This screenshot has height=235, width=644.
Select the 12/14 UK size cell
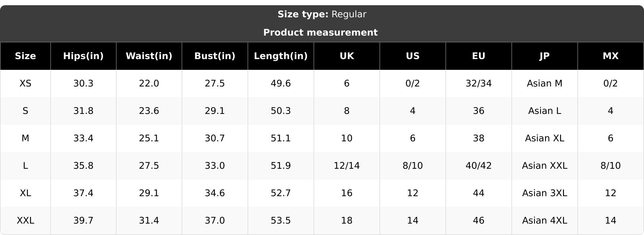click(347, 166)
